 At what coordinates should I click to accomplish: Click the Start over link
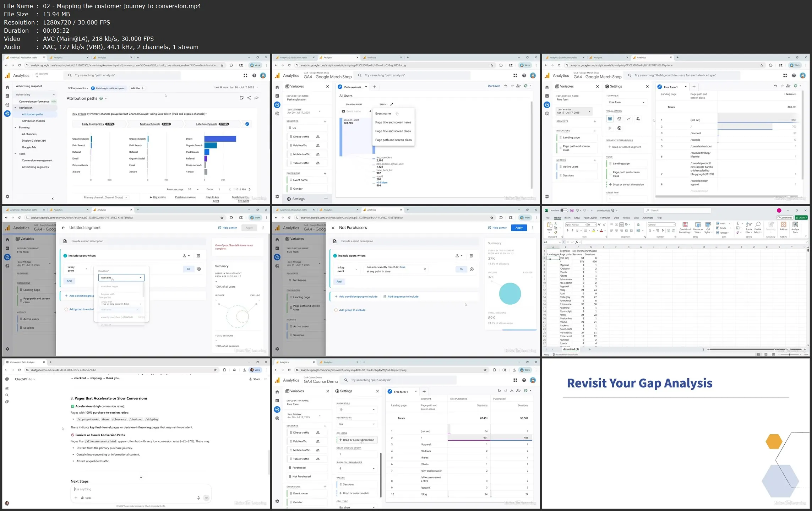click(494, 86)
